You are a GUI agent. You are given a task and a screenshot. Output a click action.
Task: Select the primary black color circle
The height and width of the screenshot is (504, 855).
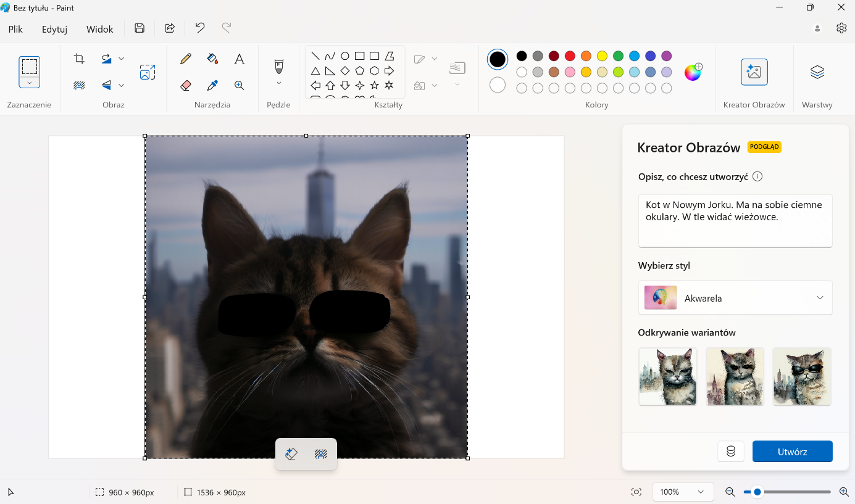point(498,59)
